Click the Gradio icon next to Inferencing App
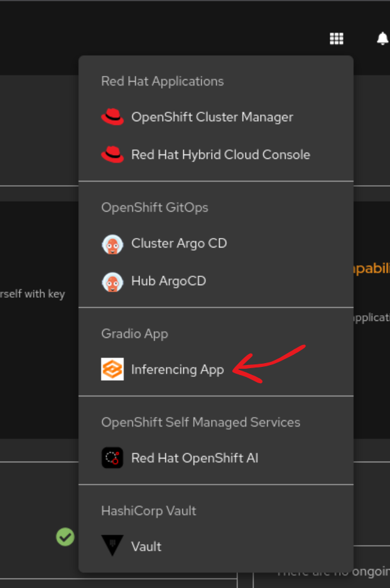Screen dimensions: 390x588 tap(112, 369)
